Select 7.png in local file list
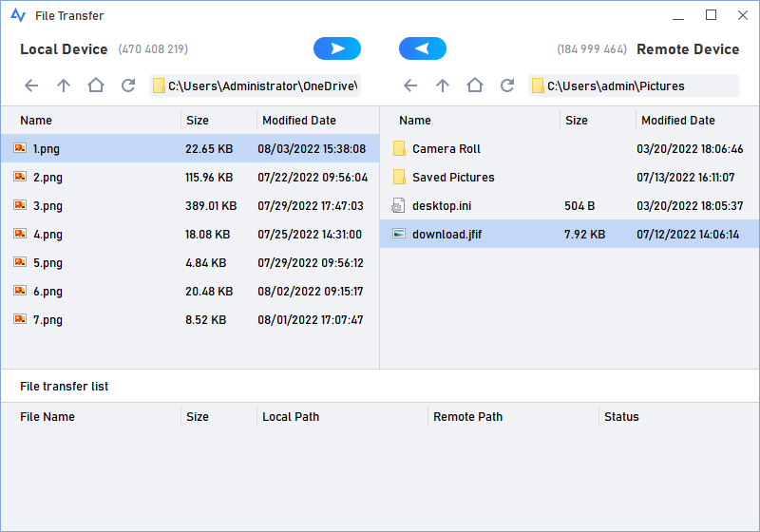 [47, 319]
